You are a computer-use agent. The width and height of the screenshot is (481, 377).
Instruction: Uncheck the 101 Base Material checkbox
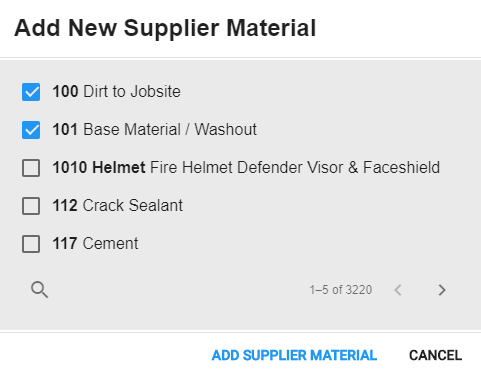[31, 130]
